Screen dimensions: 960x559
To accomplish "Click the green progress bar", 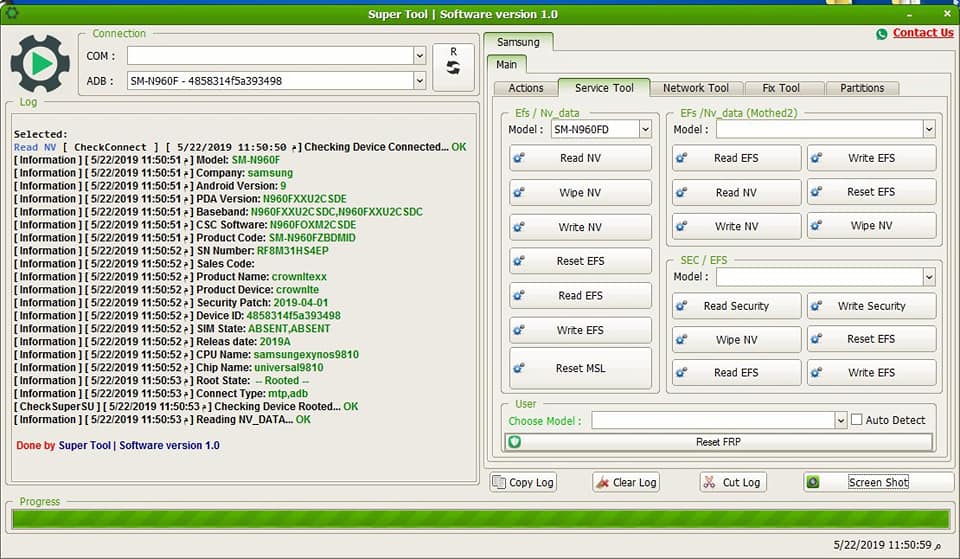I will (x=481, y=519).
